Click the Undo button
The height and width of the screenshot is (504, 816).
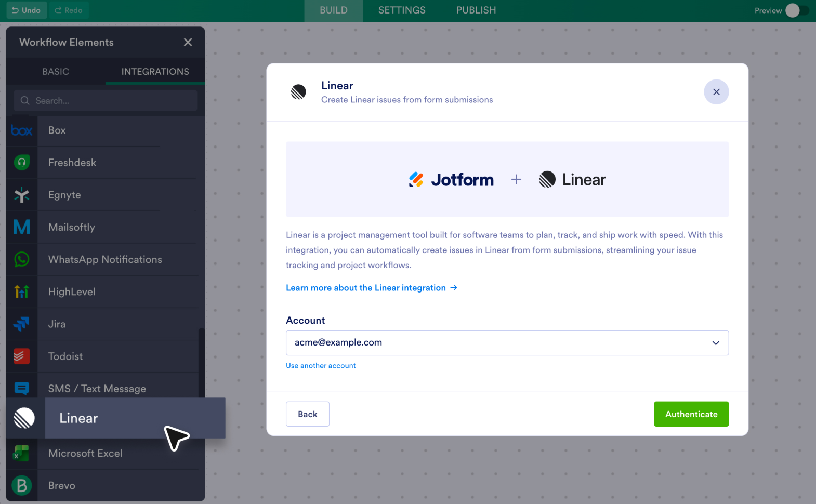coord(27,10)
